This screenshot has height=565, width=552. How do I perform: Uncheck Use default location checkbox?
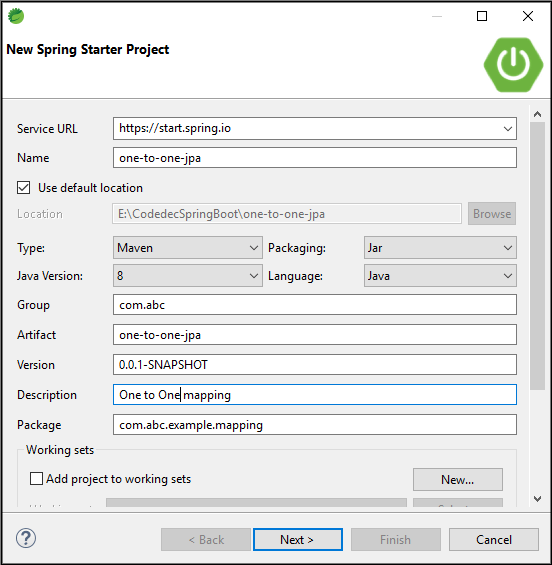pos(23,188)
